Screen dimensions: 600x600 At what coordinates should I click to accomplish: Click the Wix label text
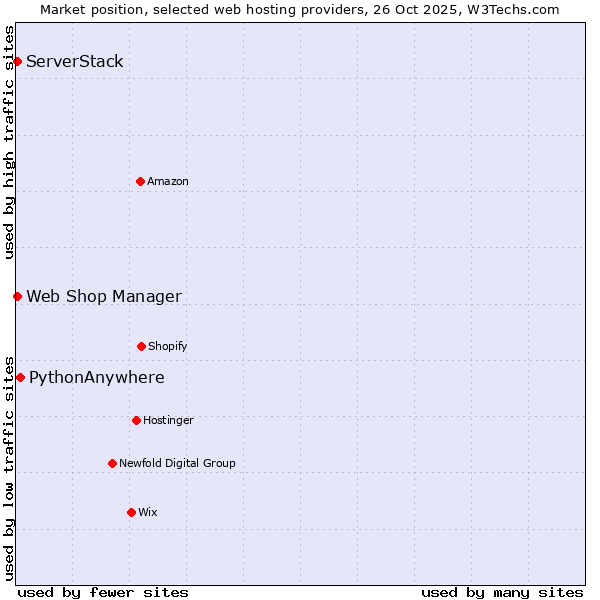(x=148, y=512)
